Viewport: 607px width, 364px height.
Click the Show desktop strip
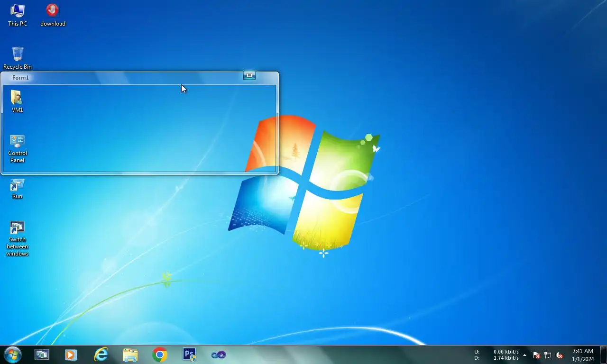tap(604, 355)
